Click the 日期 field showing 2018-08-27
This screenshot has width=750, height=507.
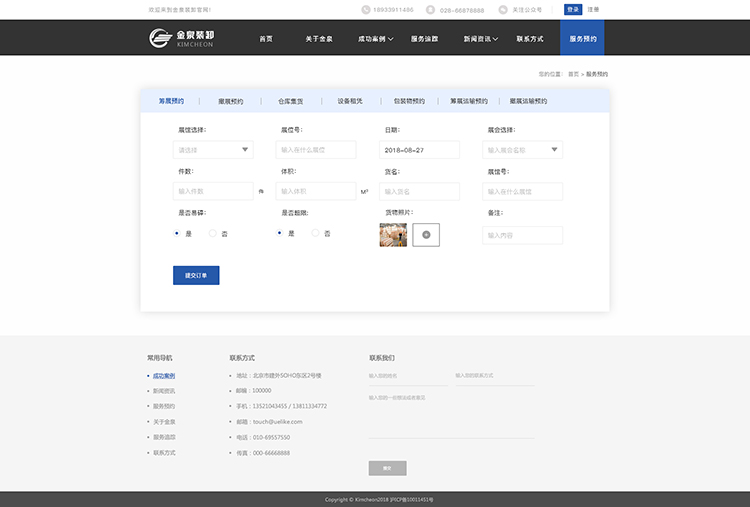point(419,150)
